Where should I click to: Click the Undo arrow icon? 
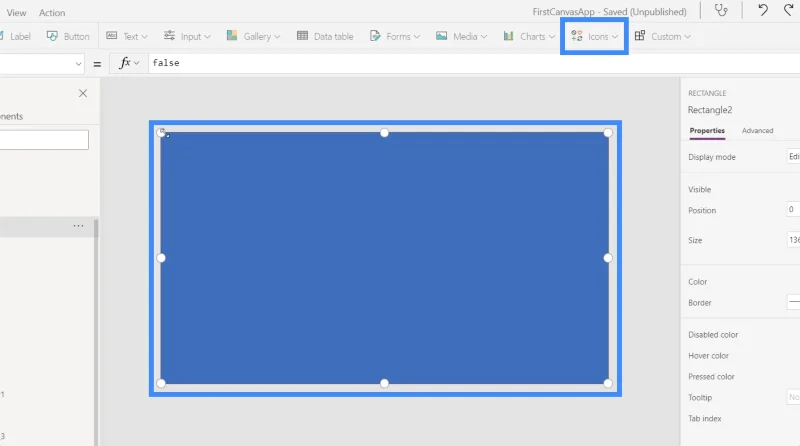[x=763, y=10]
